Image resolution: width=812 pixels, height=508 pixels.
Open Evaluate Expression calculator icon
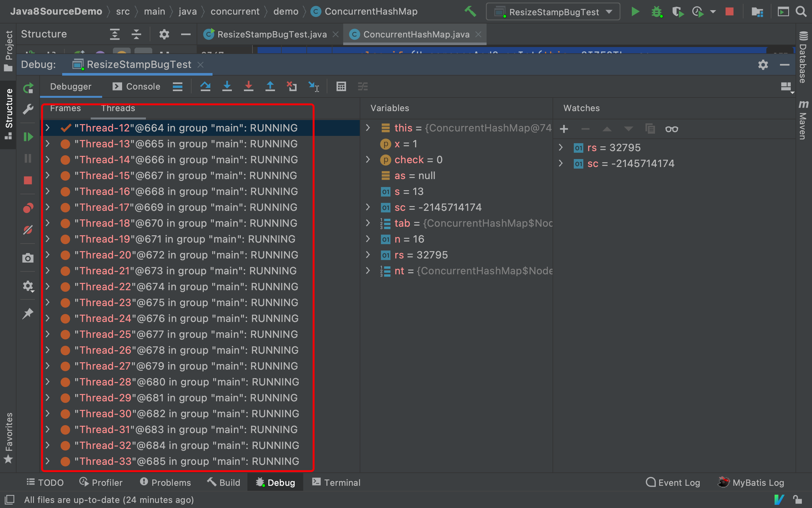tap(341, 87)
